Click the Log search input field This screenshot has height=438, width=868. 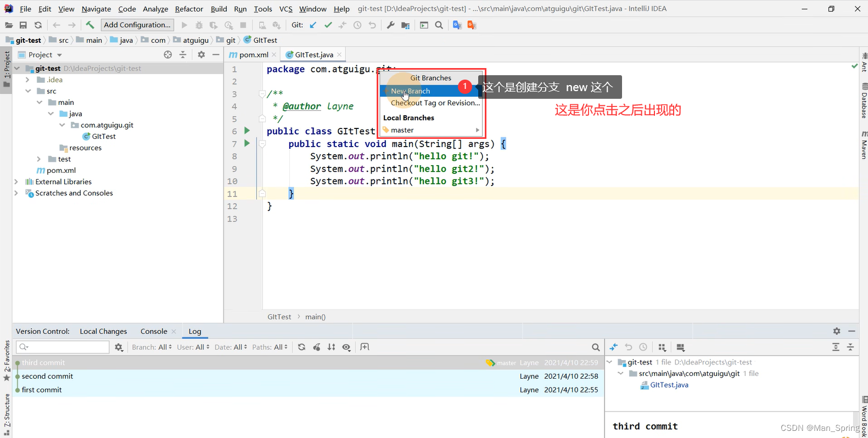pyautogui.click(x=63, y=347)
